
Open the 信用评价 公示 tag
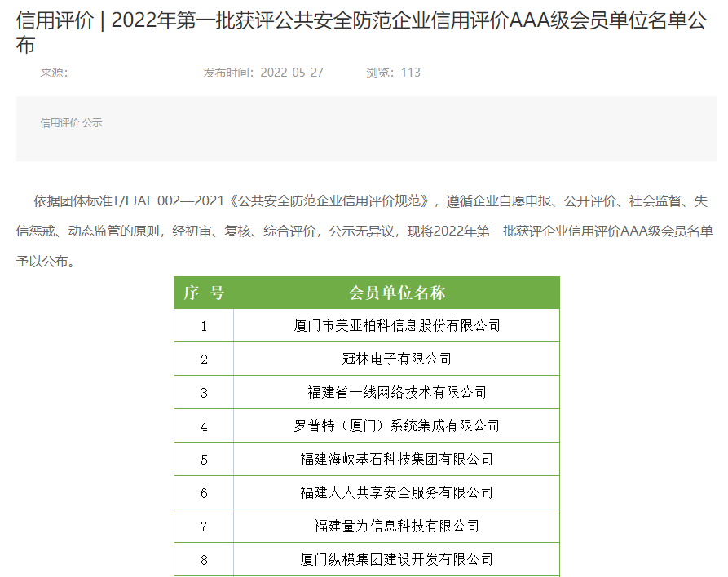tap(71, 123)
